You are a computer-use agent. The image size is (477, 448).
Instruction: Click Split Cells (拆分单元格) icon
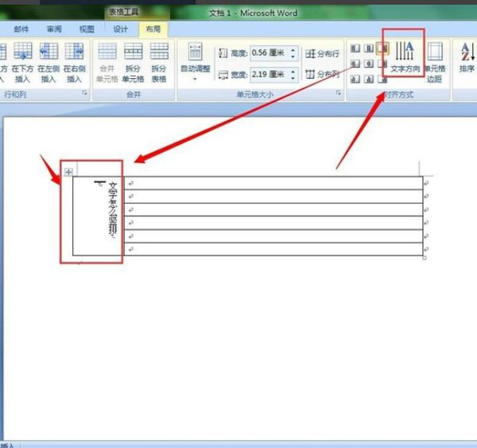tap(133, 62)
